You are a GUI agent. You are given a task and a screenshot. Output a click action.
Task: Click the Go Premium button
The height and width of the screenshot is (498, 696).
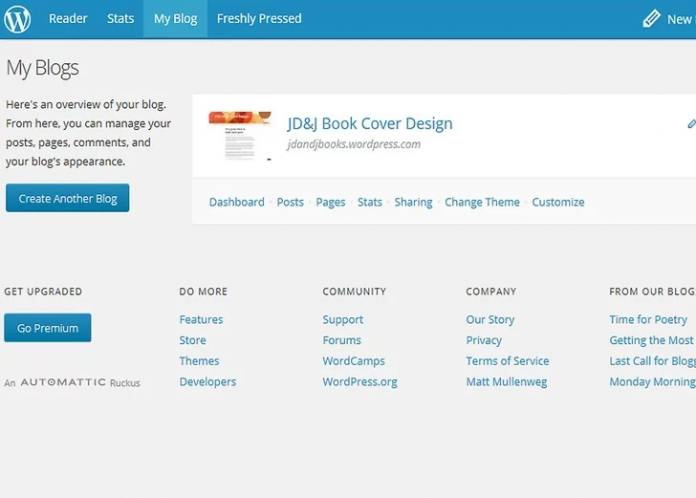pos(47,328)
